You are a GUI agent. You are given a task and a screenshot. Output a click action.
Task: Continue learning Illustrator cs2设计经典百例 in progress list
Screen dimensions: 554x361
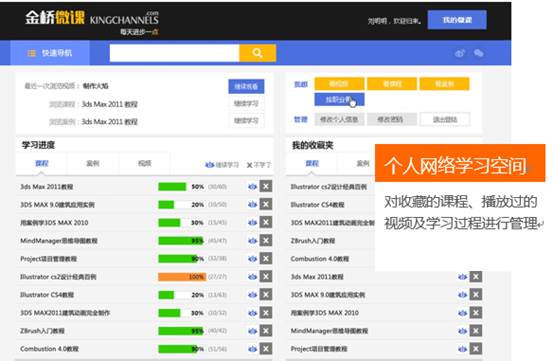coord(252,277)
